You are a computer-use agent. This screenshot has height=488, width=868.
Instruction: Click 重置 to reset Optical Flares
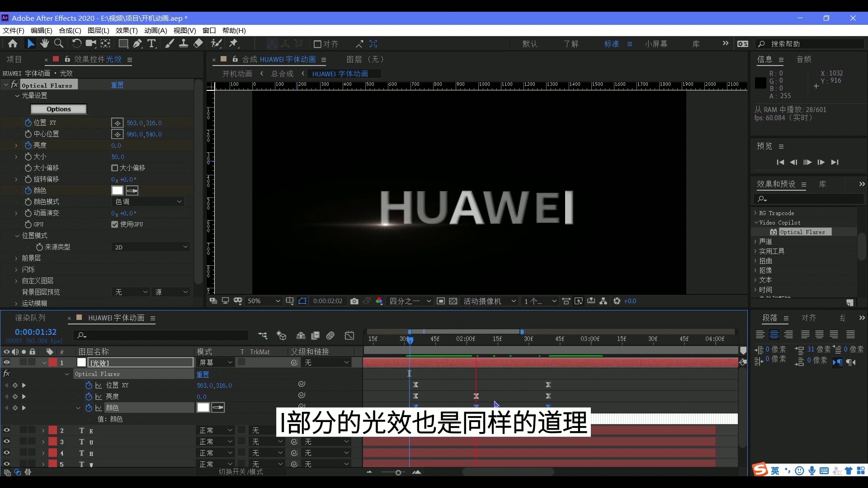pyautogui.click(x=117, y=85)
